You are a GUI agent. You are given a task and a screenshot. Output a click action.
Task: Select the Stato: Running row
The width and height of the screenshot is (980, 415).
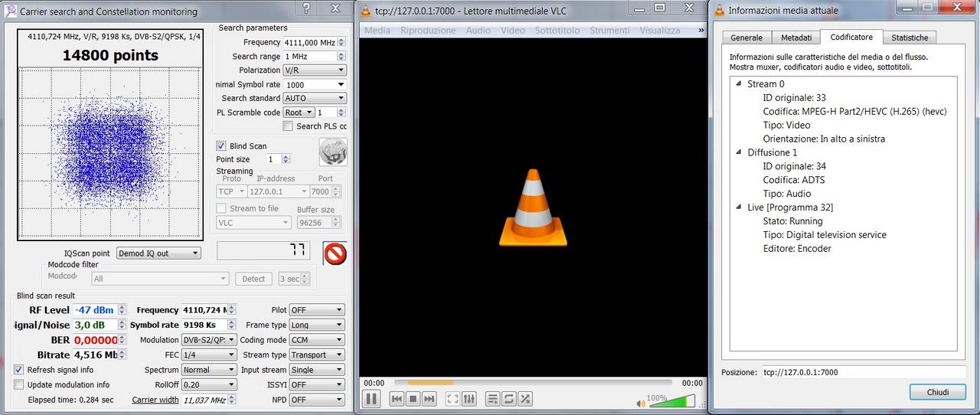(792, 221)
